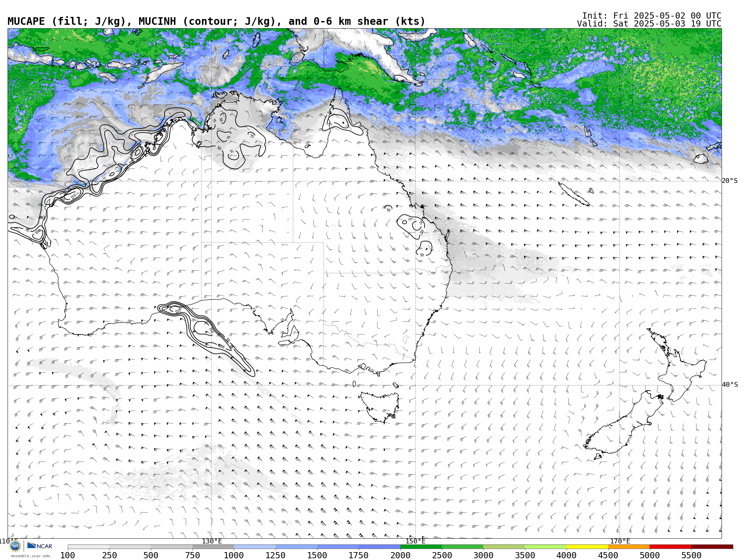744x560 pixels.
Task: Click the 750 colorbar value label
Action: pos(193,555)
